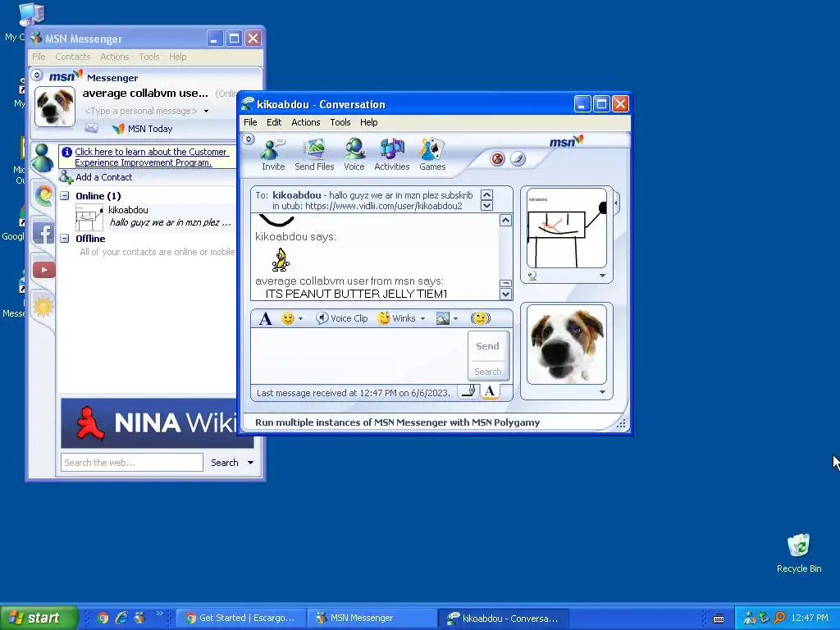Click the message typing area
840x630 pixels.
pyautogui.click(x=359, y=356)
